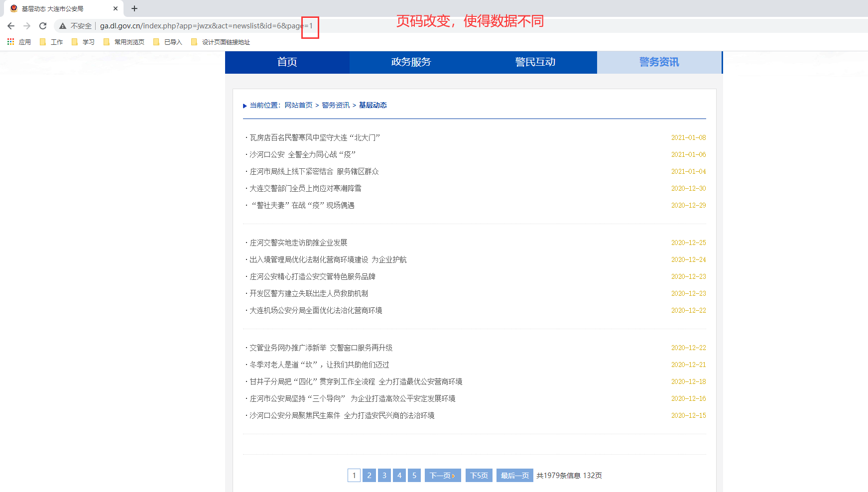
Task: Click the 下一页 next page button
Action: [x=443, y=476]
